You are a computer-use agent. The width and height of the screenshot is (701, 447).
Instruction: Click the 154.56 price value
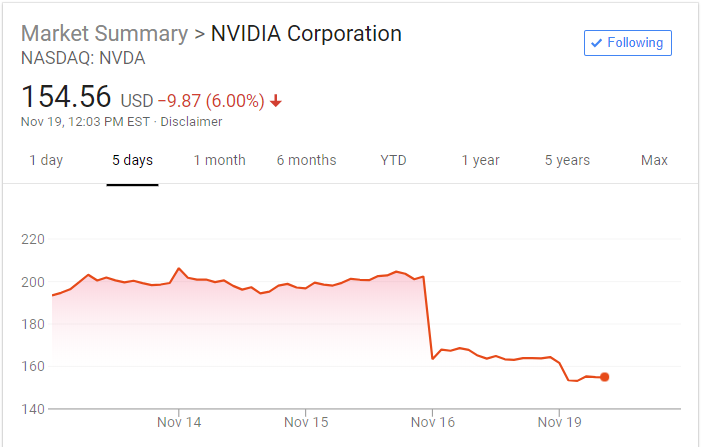click(x=66, y=99)
